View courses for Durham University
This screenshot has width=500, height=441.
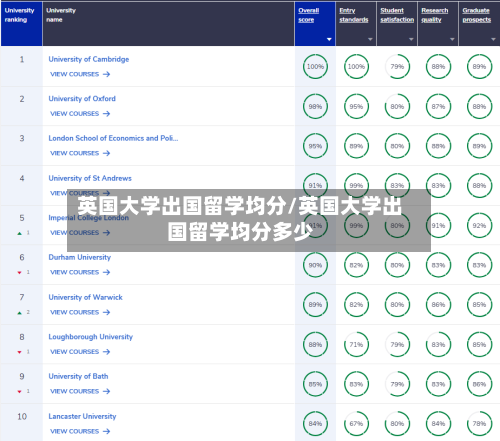coord(80,272)
